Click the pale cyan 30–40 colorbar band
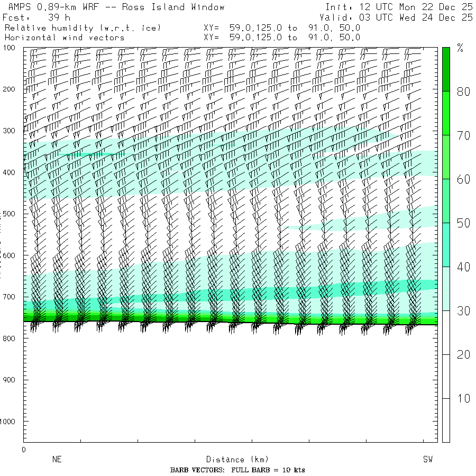476x476 pixels. 446,288
